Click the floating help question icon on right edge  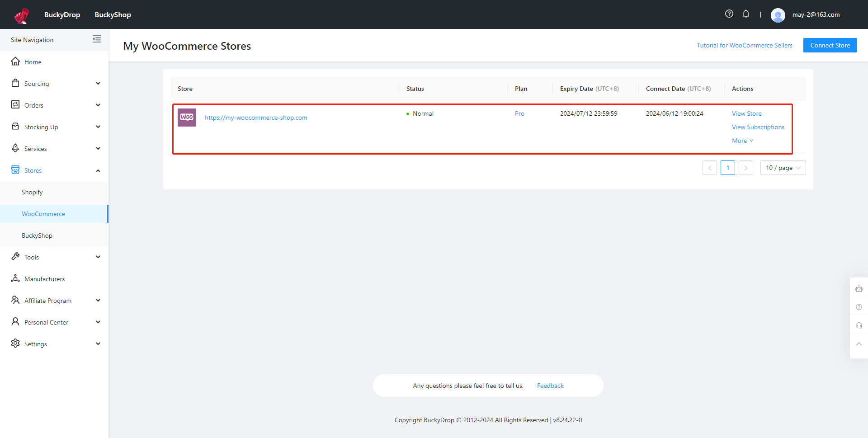(x=859, y=307)
